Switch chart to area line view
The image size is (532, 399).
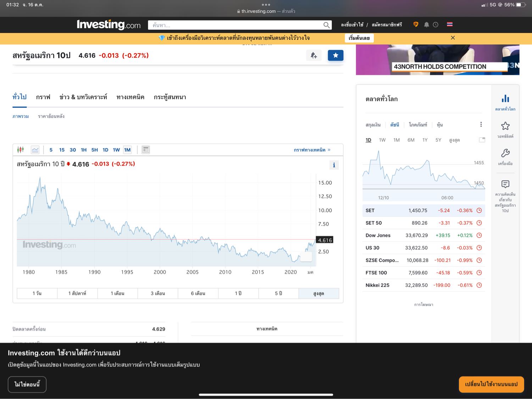point(35,150)
